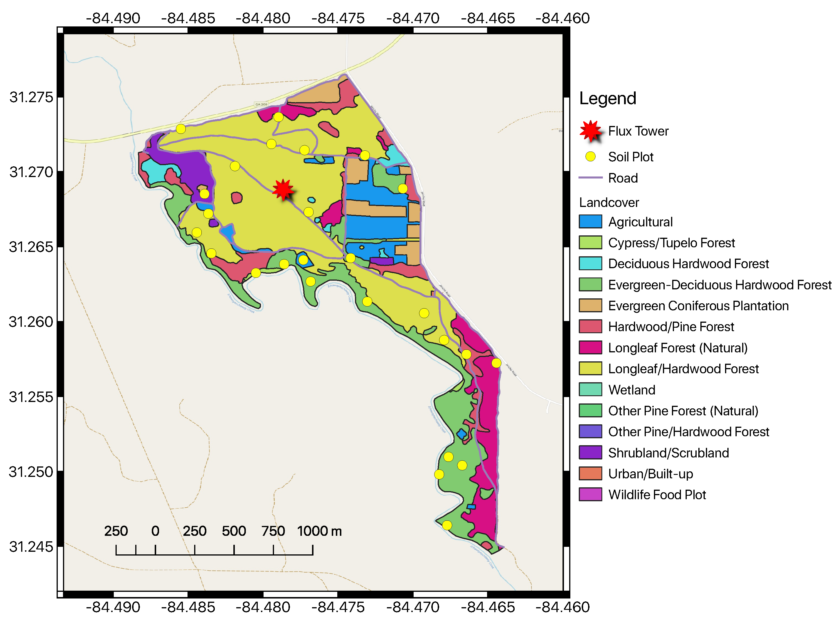
Task: Click the Evergreen Coniferous Plantation tan swatch
Action: pos(590,306)
